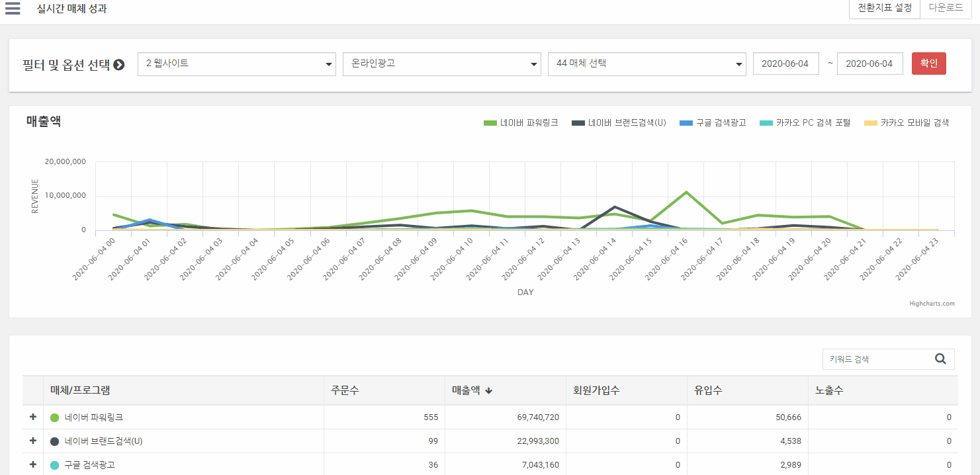This screenshot has height=475, width=980.
Task: Sort table by 주문수 column header
Action: [x=345, y=391]
